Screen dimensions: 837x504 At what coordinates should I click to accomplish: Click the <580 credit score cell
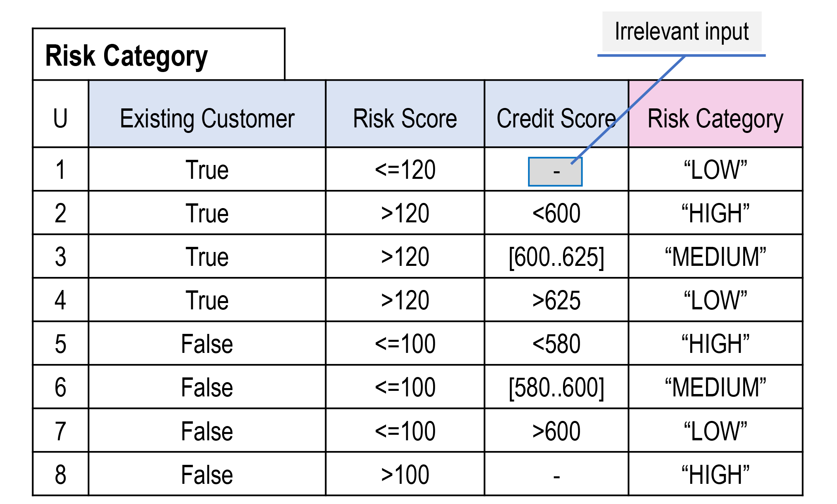click(556, 344)
